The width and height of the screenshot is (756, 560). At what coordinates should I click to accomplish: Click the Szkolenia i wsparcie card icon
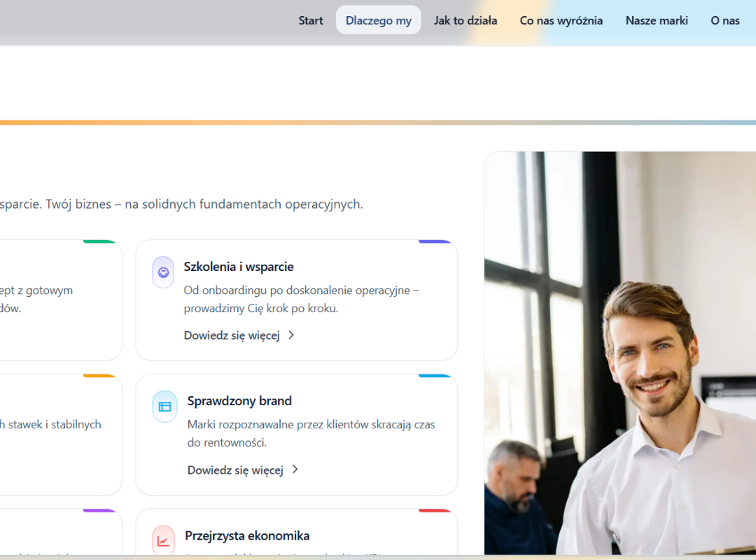coord(163,272)
